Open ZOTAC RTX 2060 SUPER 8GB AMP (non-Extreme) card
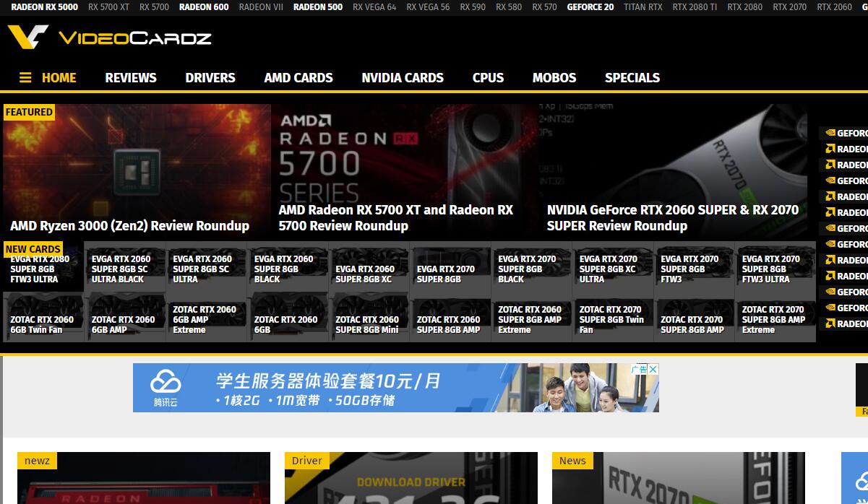868x504 pixels. coord(450,317)
